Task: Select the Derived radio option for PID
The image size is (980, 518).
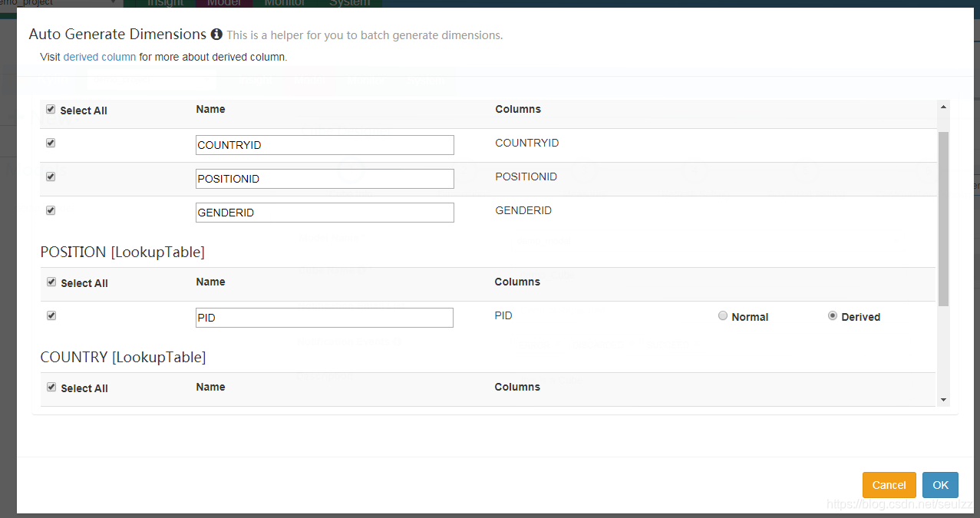Action: click(833, 316)
